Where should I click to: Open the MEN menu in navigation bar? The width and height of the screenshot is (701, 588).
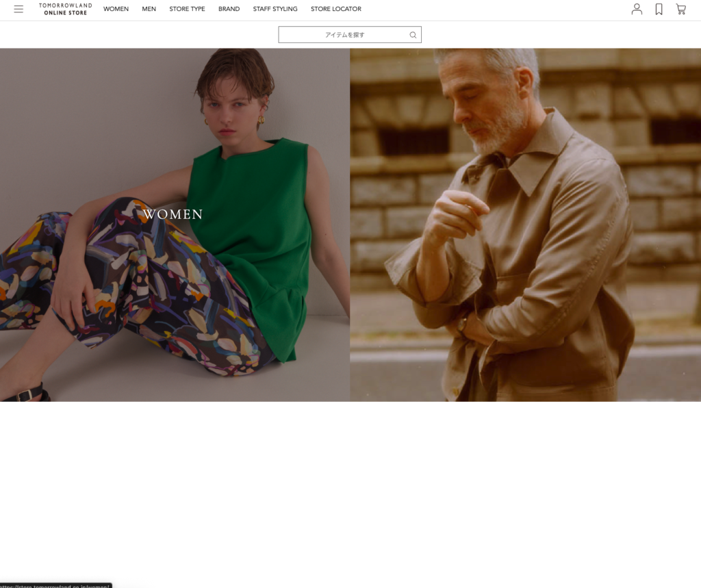click(149, 9)
